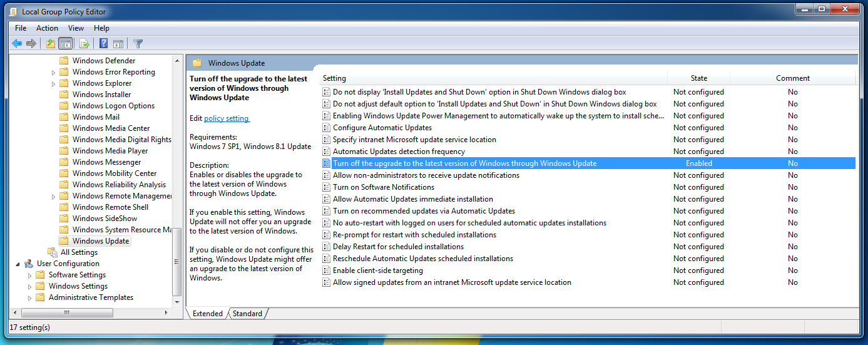Viewport: 868px width, 345px height.
Task: Switch to the Standard tab
Action: 247,314
